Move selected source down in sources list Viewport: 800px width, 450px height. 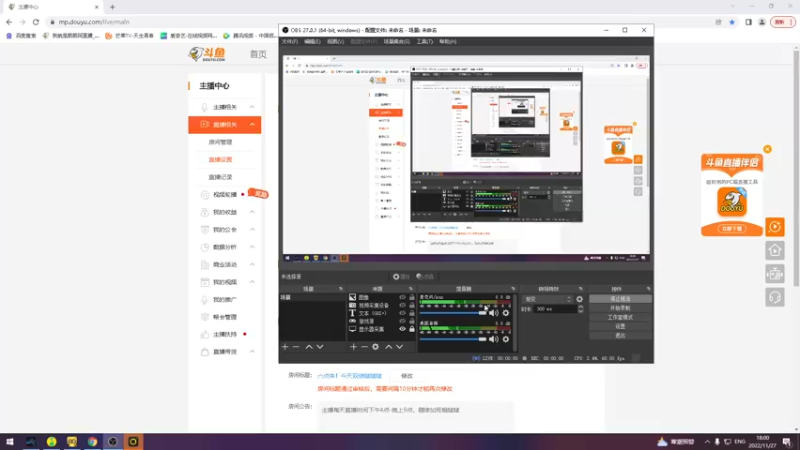pos(399,347)
